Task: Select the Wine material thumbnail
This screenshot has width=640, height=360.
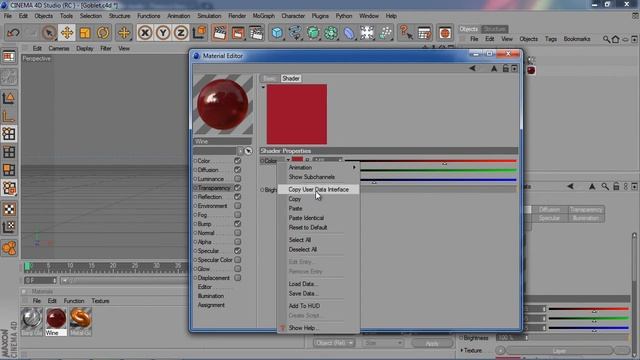Action: tap(56, 318)
